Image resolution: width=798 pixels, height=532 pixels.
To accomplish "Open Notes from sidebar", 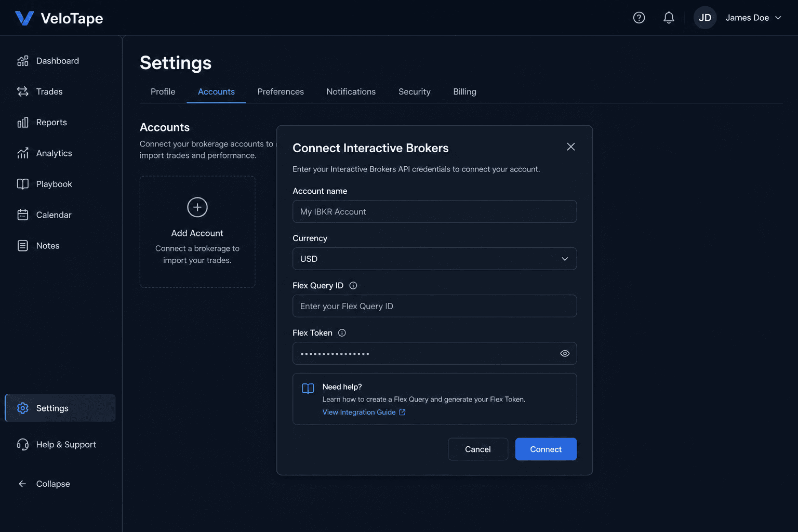I will pyautogui.click(x=48, y=246).
